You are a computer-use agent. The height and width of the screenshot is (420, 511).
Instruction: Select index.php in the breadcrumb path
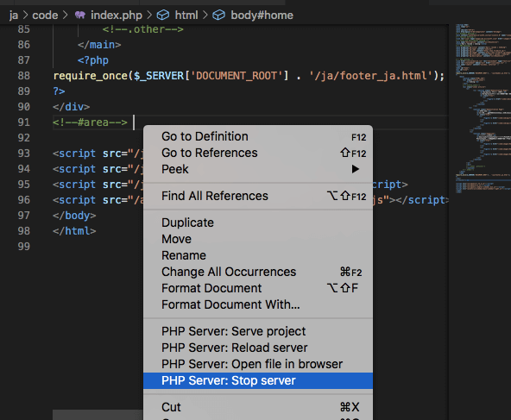pos(117,16)
